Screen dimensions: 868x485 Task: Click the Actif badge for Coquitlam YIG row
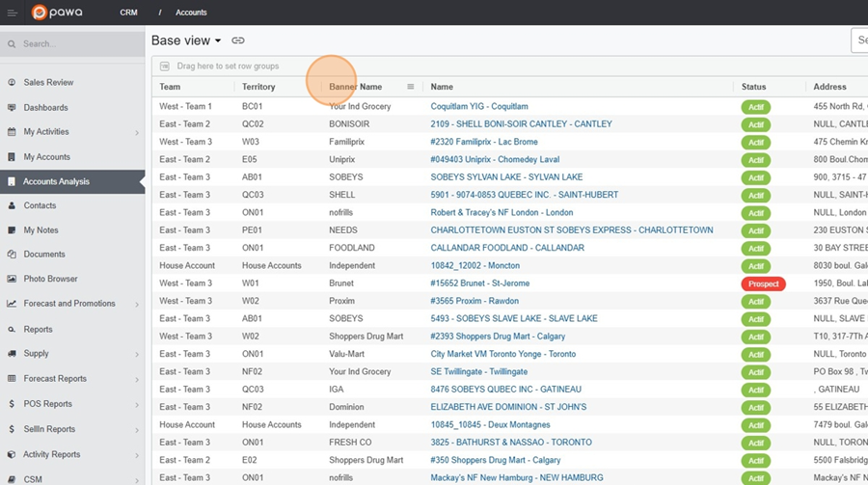click(x=755, y=107)
